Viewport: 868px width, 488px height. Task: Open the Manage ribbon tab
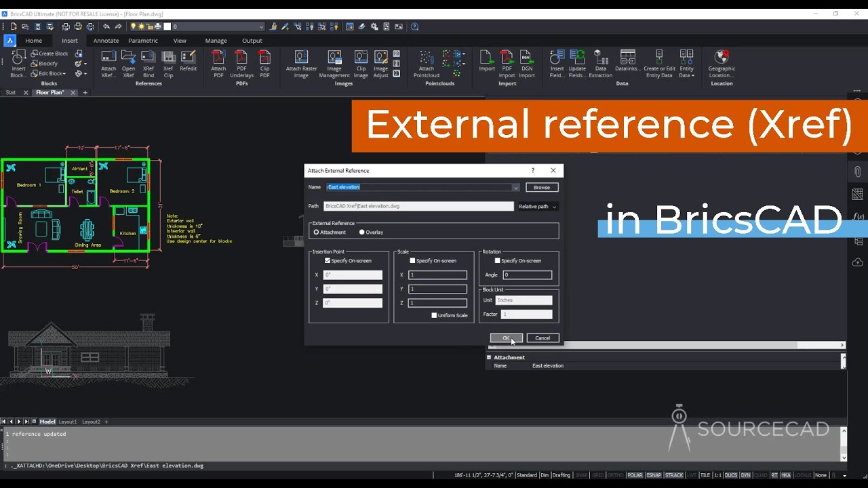(216, 41)
